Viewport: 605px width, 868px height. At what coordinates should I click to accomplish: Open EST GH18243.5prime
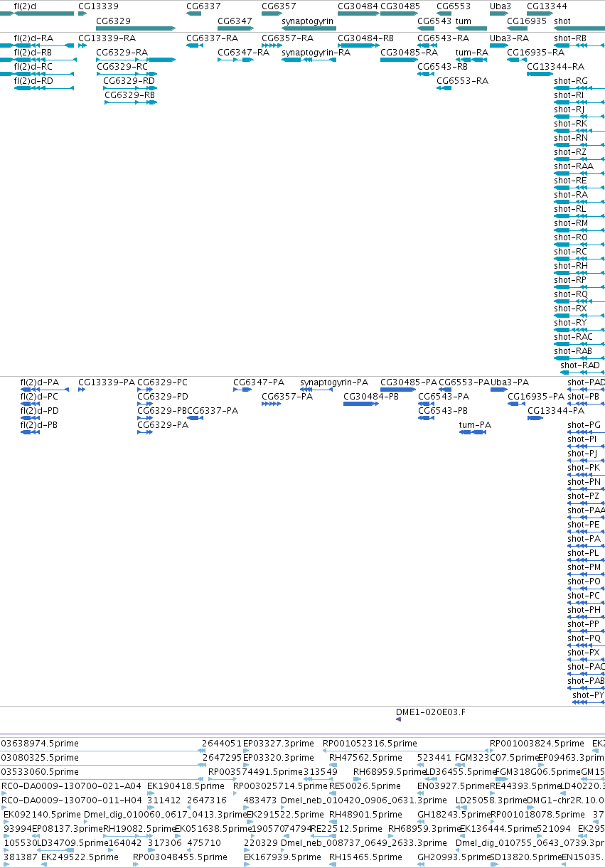tap(452, 815)
